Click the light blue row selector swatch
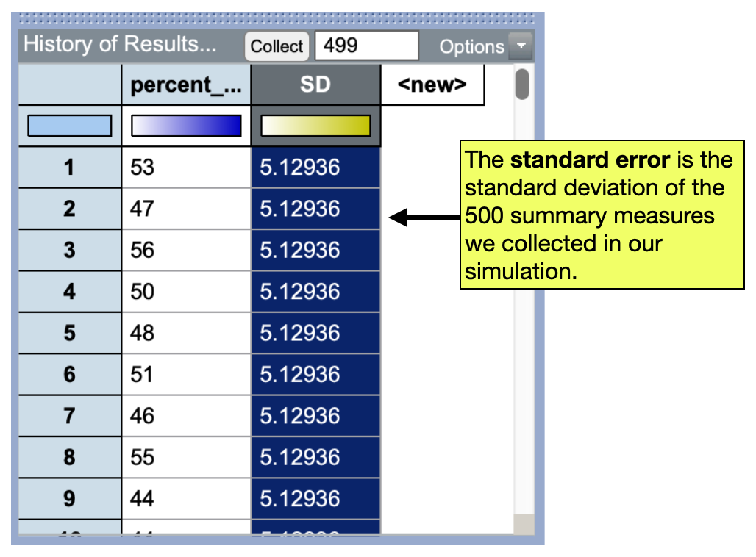The width and height of the screenshot is (756, 557). [x=68, y=125]
